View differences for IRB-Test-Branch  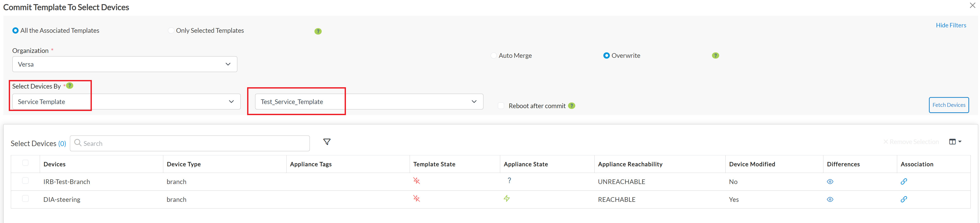tap(830, 182)
